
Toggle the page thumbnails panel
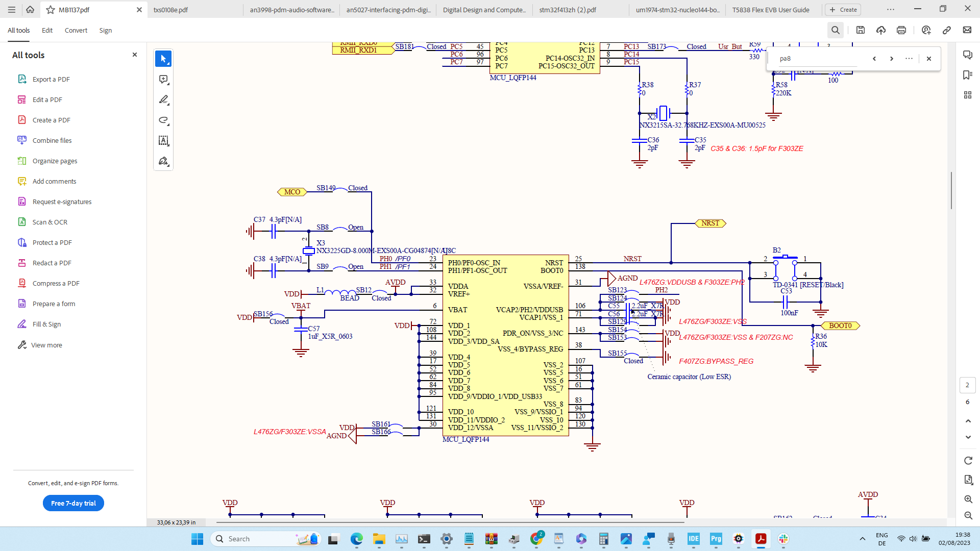pyautogui.click(x=968, y=95)
